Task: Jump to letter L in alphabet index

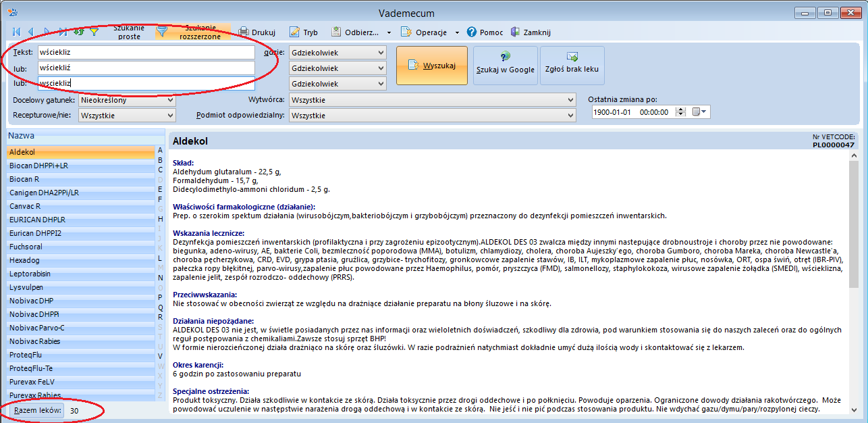Action: [161, 258]
